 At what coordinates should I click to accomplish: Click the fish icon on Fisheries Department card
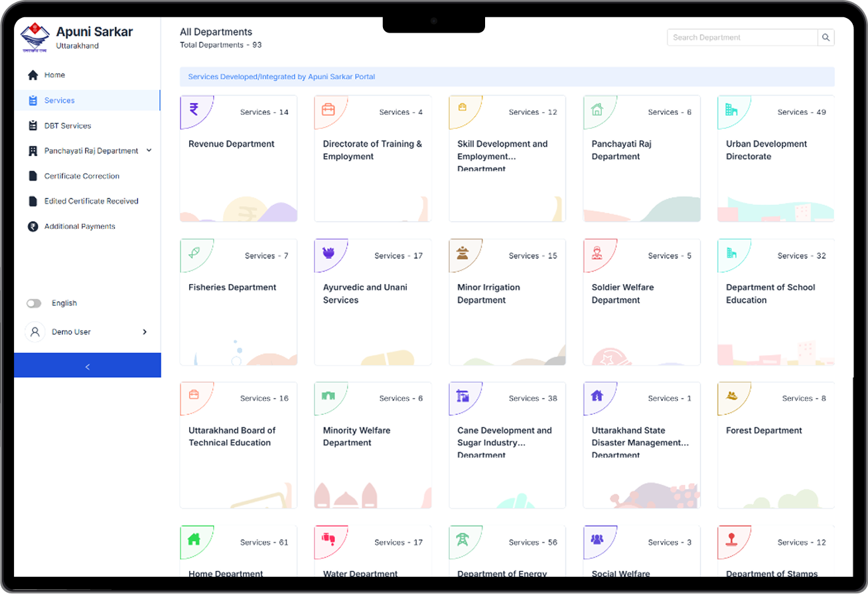pyautogui.click(x=194, y=253)
